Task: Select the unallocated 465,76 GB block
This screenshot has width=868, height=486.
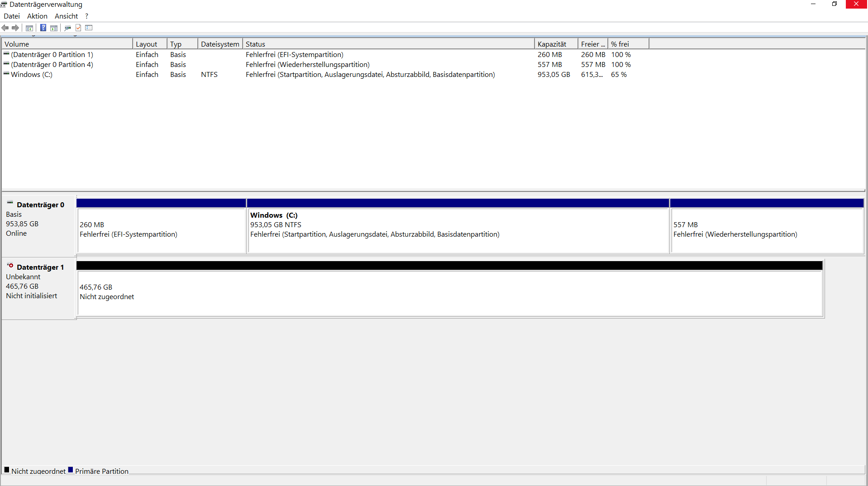Action: [449, 292]
